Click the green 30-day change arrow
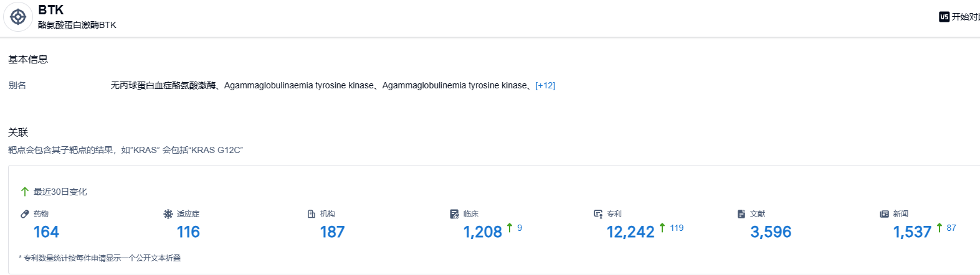This screenshot has height=275, width=980. (x=25, y=192)
